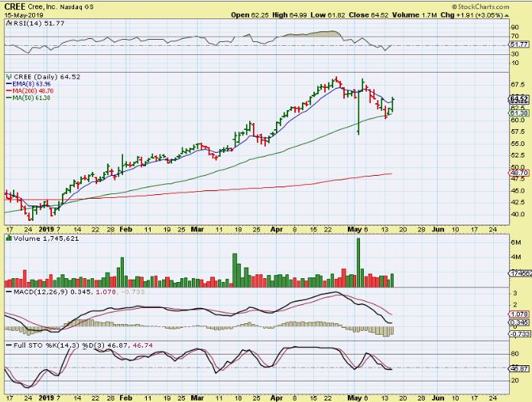Click the 'Close 64.52' value in the header
532x402 pixels.
(368, 15)
